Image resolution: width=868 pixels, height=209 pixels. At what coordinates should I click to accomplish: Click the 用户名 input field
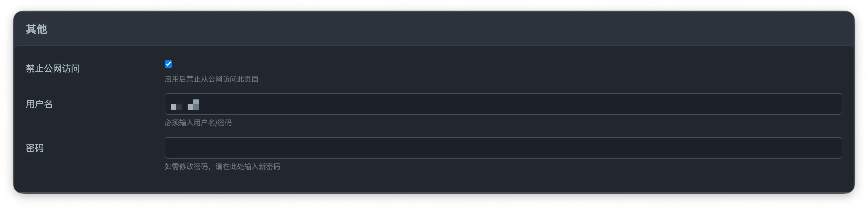click(503, 104)
